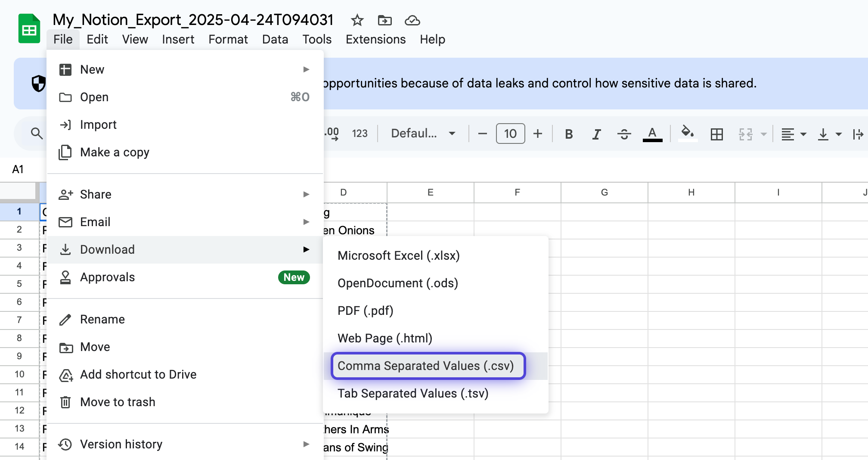This screenshot has height=460, width=868.
Task: Select Make a copy
Action: [185, 152]
